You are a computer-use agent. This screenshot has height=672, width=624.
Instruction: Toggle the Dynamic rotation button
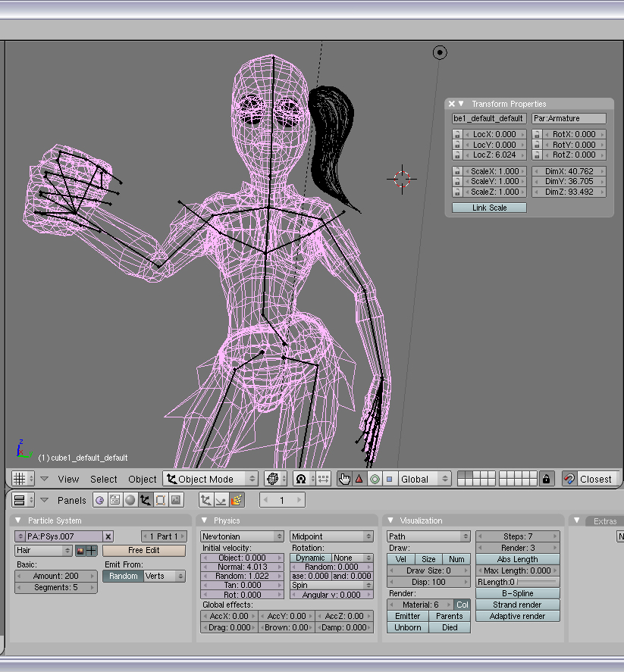[x=311, y=558]
